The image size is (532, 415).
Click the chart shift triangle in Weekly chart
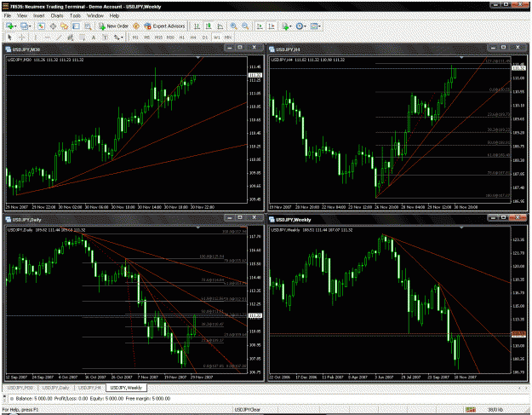[x=461, y=228]
